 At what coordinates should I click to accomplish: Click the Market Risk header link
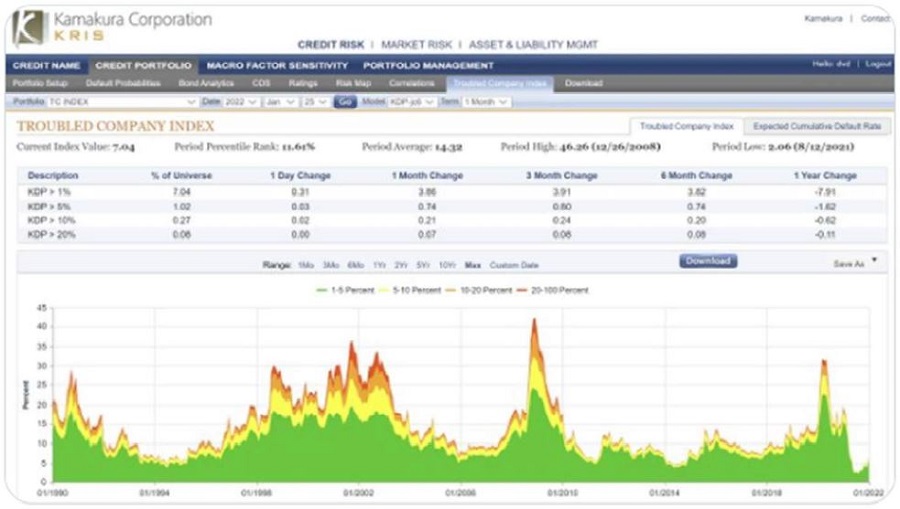[412, 44]
